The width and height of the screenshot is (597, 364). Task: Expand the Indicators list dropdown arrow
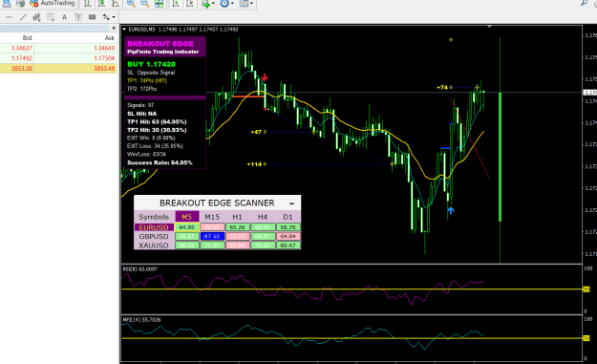coord(213,4)
